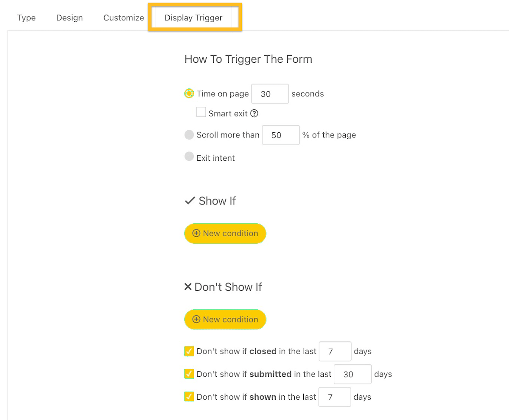
Task: Go to the Customize tab
Action: pos(123,18)
